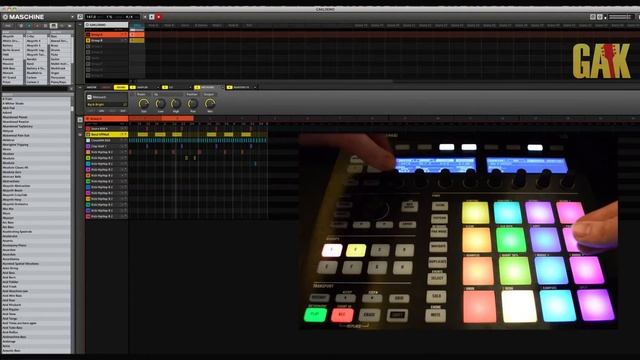Select the Percussion type tag

click(60, 78)
